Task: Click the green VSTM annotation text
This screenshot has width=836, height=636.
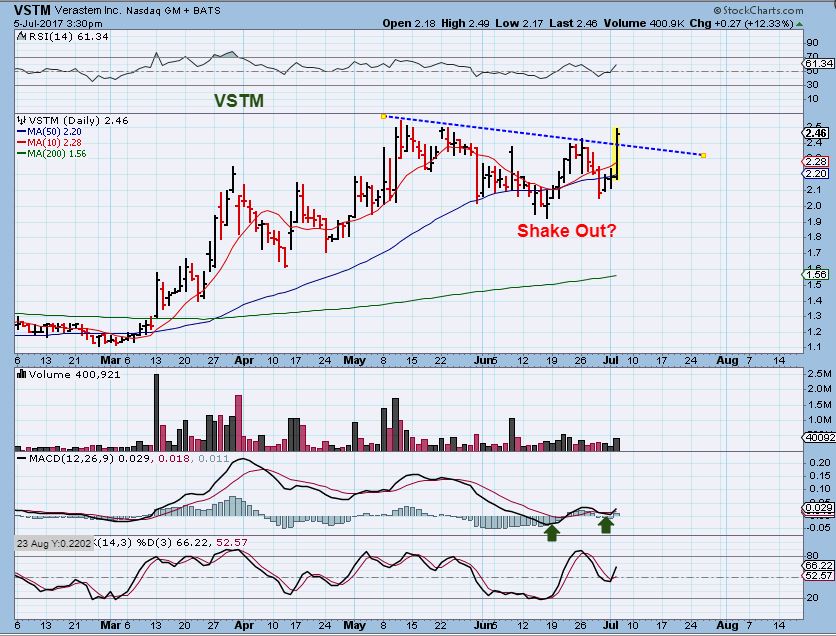Action: point(239,101)
